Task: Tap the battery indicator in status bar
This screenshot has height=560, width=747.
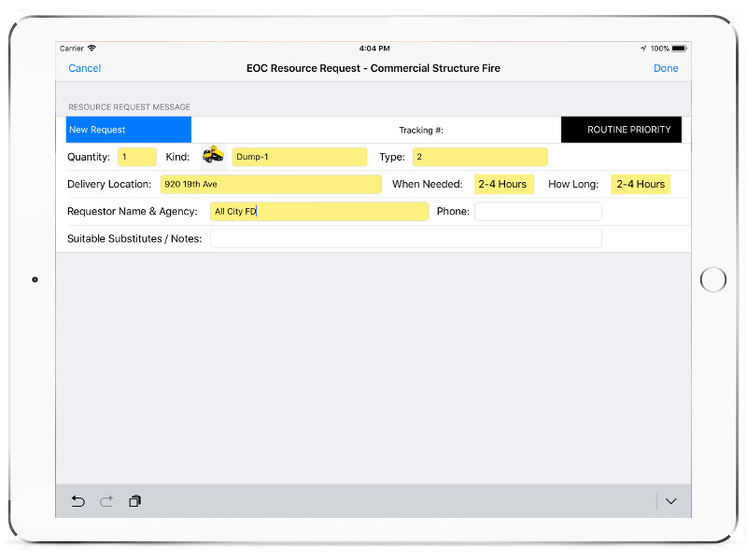Action: 679,49
